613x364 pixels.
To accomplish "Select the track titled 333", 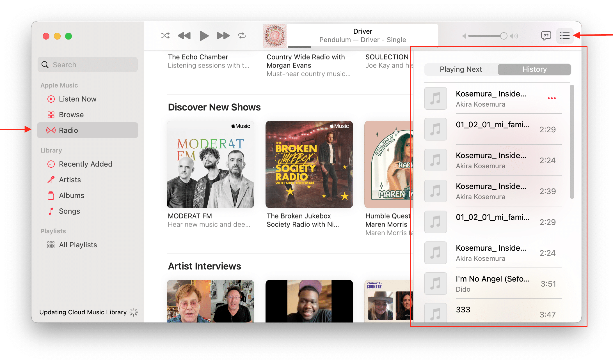I will point(493,311).
